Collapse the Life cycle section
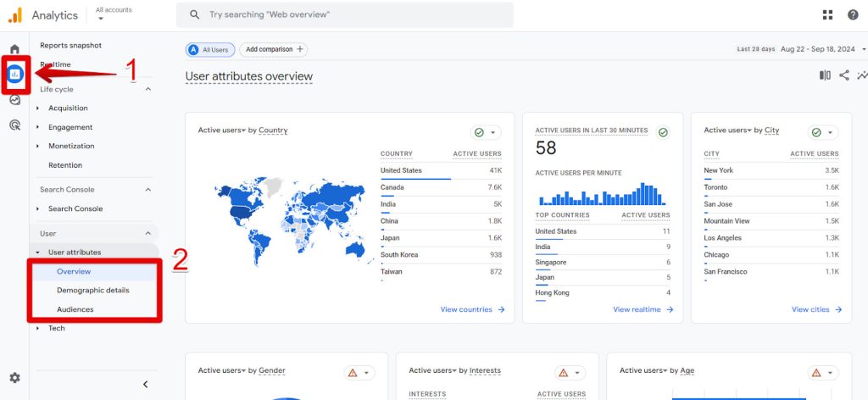 pos(147,89)
